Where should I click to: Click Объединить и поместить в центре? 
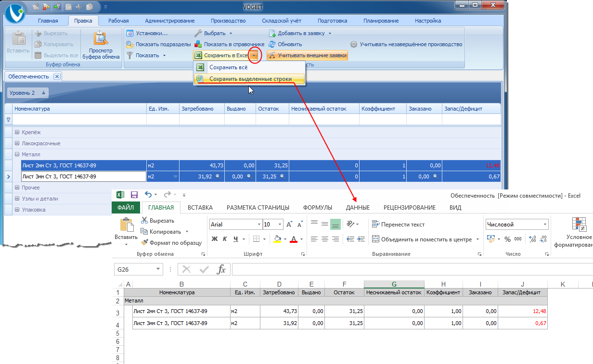click(x=422, y=239)
